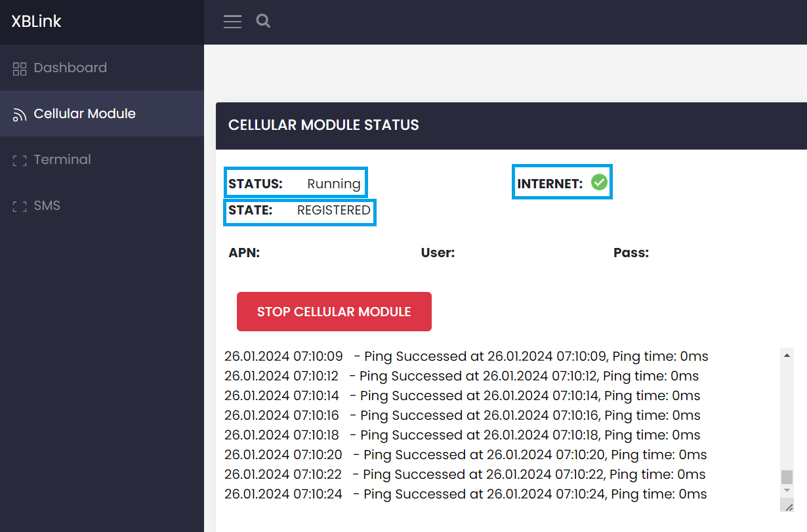Image resolution: width=807 pixels, height=532 pixels.
Task: Click the bracket icon beside Terminal
Action: click(x=20, y=160)
